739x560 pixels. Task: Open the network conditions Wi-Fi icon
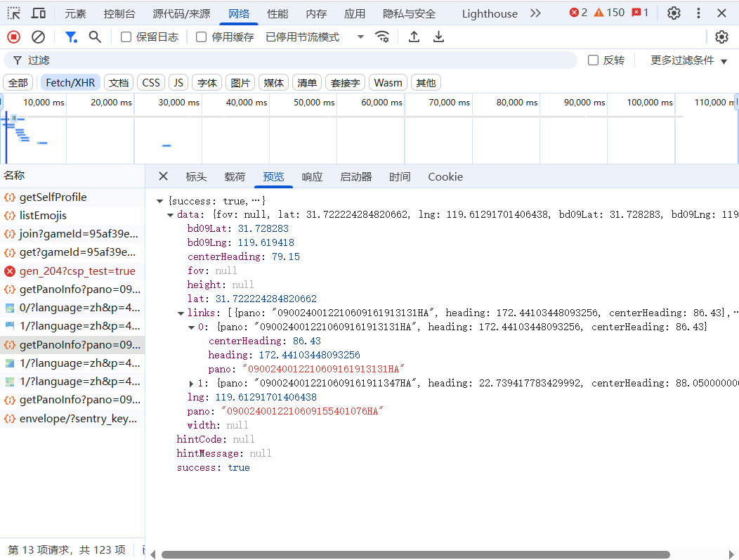click(x=382, y=37)
